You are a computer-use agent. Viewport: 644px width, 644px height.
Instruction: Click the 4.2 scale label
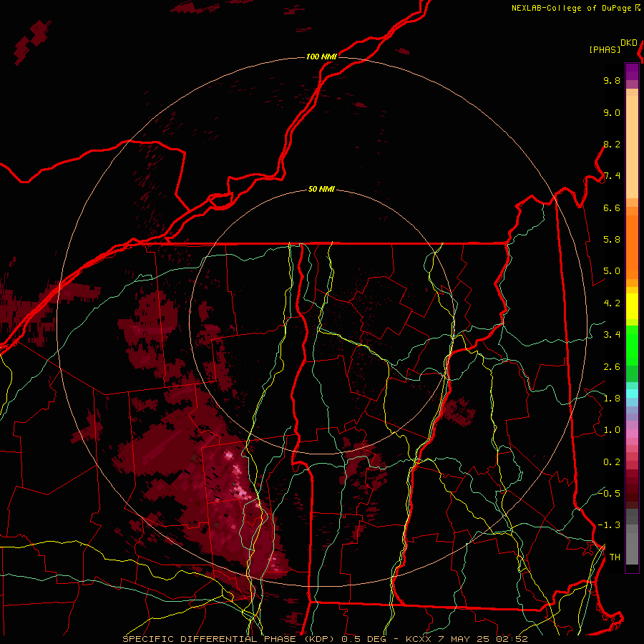[x=612, y=303]
